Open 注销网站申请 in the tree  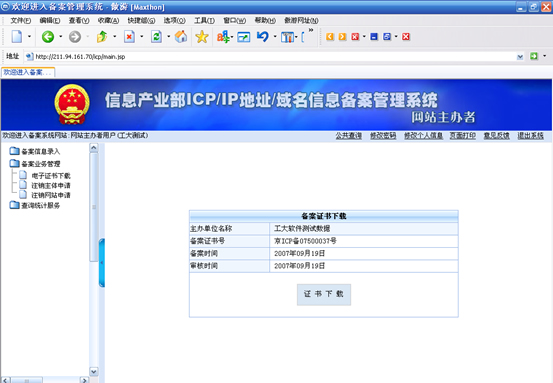(x=51, y=195)
